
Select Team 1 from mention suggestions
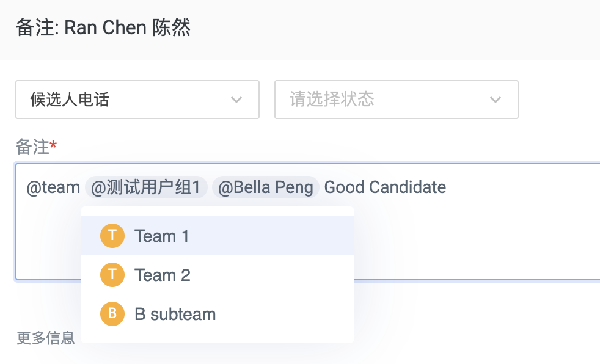click(x=218, y=236)
